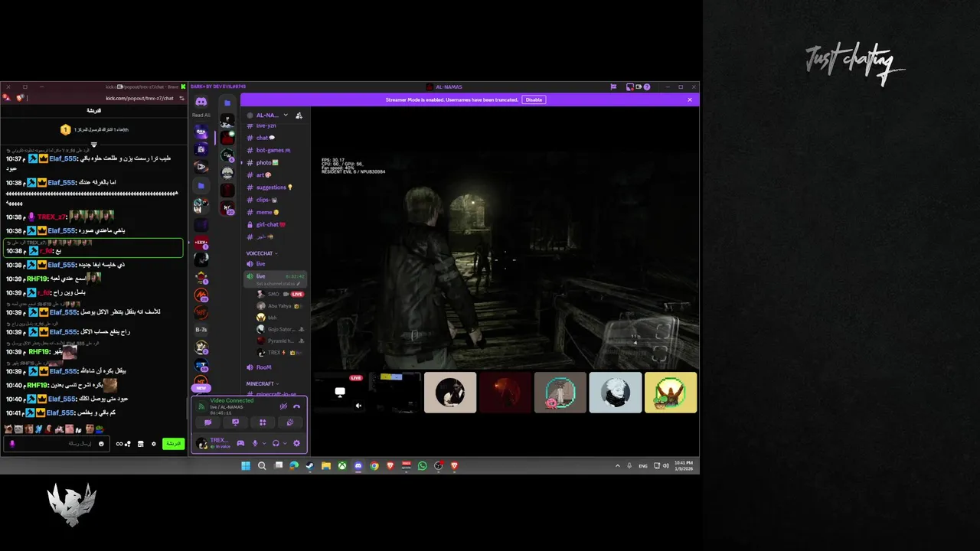
Task: Deafen audio with headphones icon
Action: [276, 443]
